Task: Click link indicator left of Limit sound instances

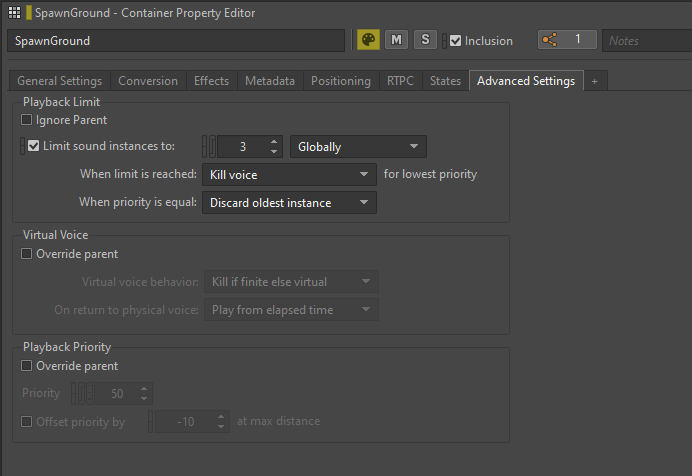Action: click(23, 146)
